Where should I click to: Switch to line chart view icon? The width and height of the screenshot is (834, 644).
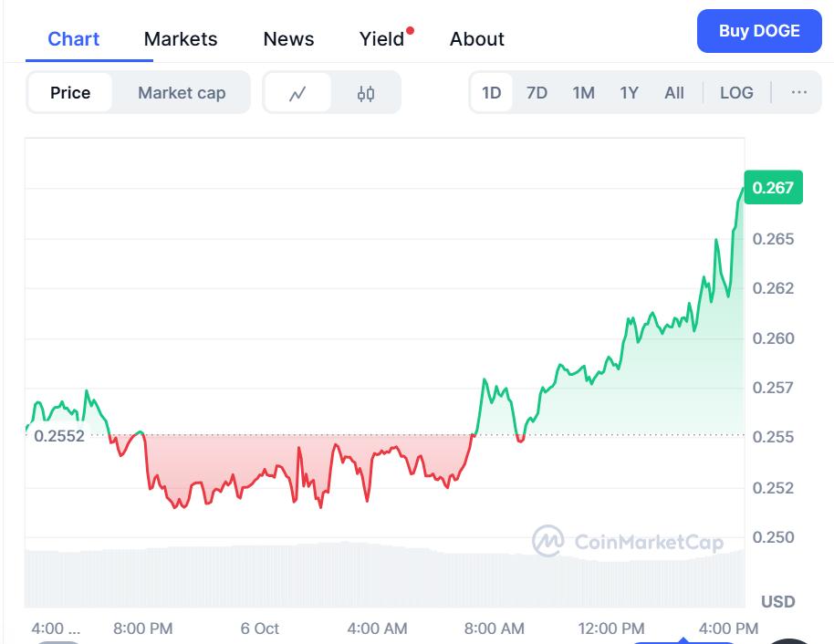(297, 93)
